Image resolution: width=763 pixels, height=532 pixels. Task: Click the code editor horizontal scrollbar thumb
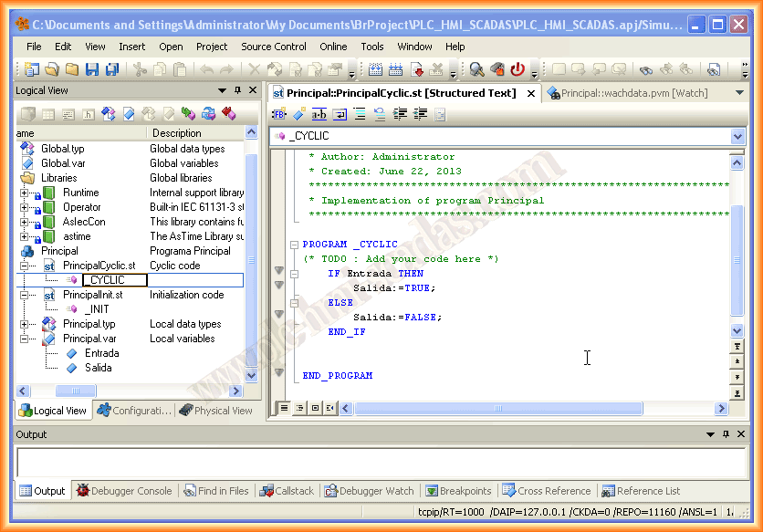tap(497, 408)
